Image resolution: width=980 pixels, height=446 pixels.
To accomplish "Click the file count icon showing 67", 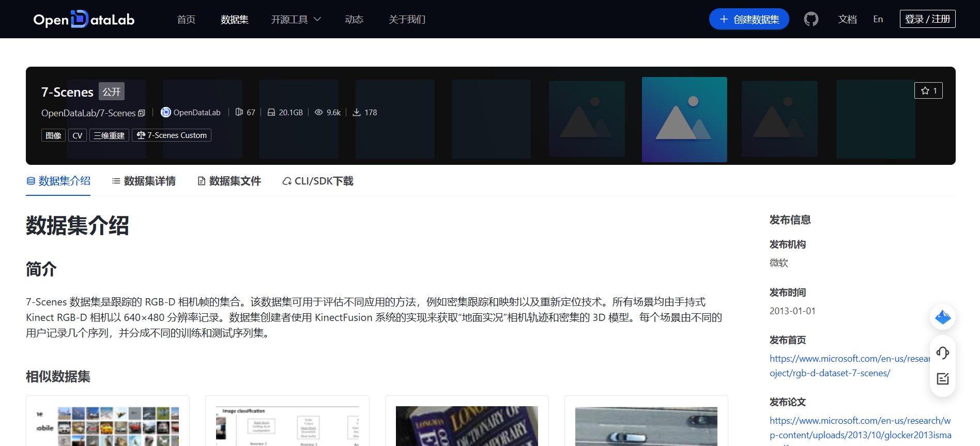I will tap(239, 112).
